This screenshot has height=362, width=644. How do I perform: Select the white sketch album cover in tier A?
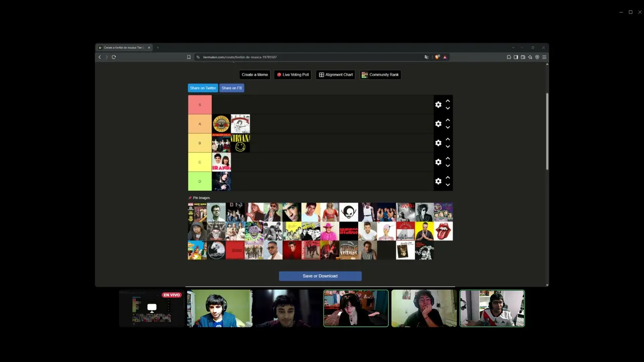point(240,124)
